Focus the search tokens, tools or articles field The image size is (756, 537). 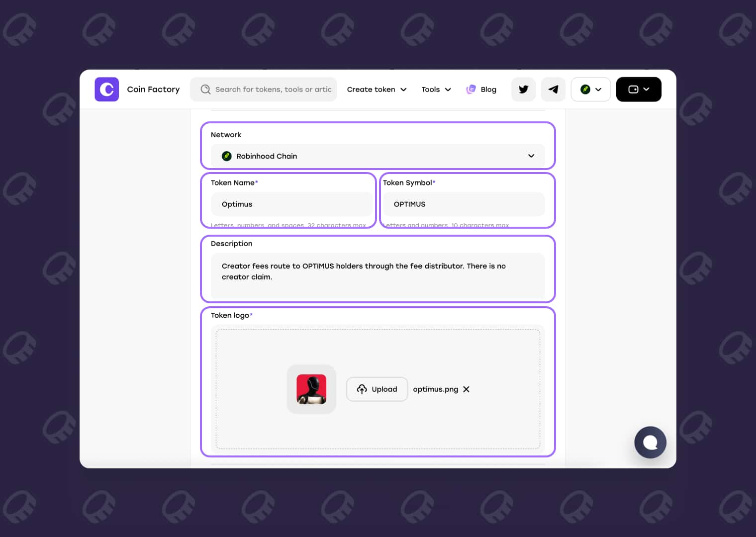coord(264,89)
